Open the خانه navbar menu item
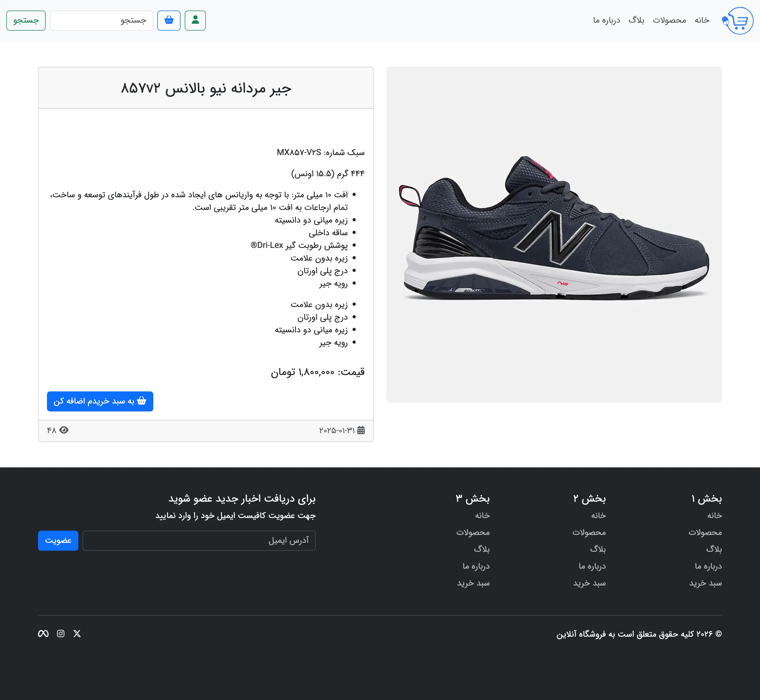 pyautogui.click(x=702, y=21)
